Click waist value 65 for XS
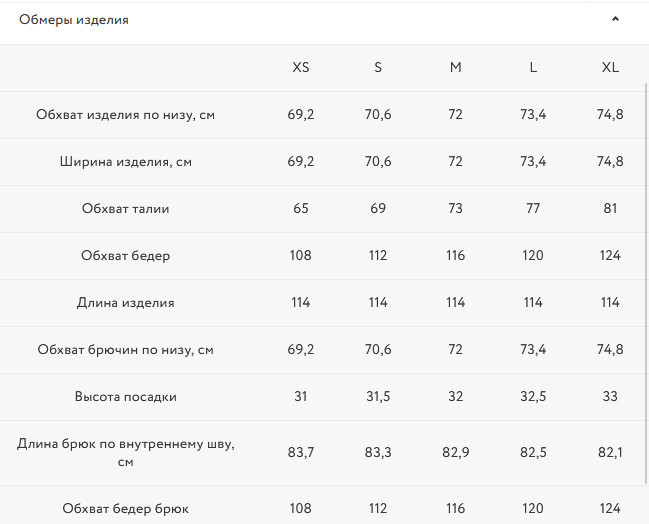The height and width of the screenshot is (524, 649). [301, 209]
